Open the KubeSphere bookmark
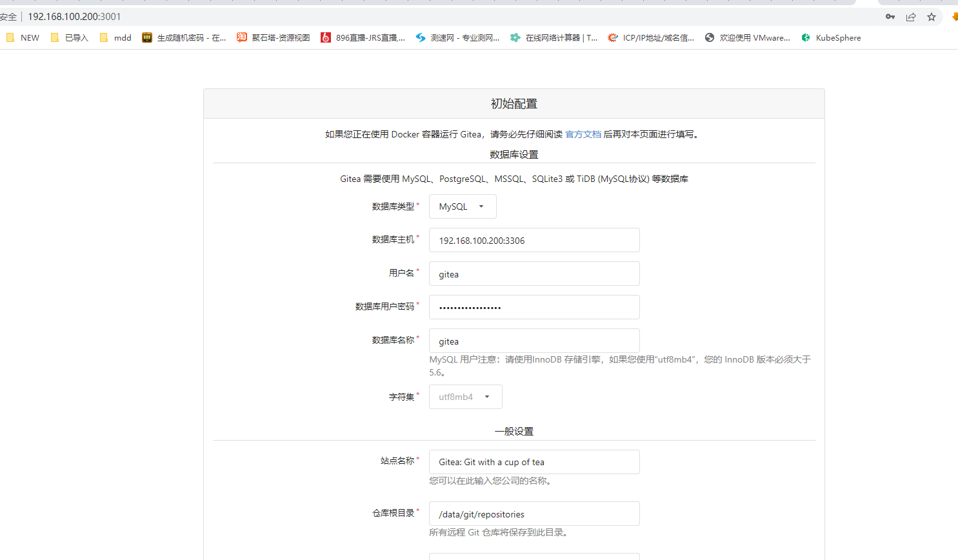This screenshot has height=560, width=958. (831, 37)
